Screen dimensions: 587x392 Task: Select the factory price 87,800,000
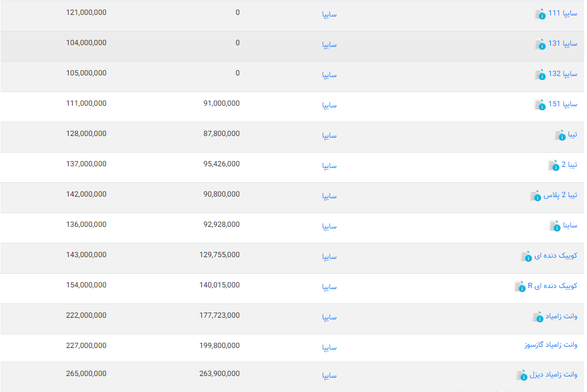(x=221, y=134)
